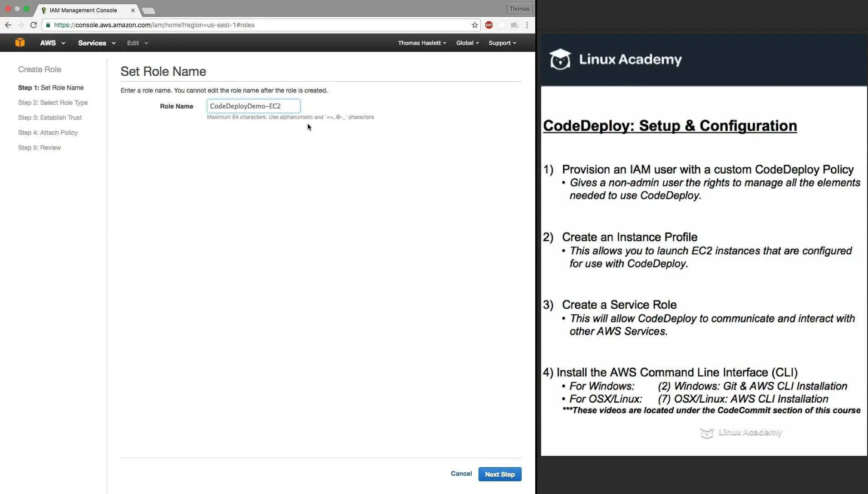Open the Support menu
This screenshot has height=494, width=868.
[x=502, y=43]
